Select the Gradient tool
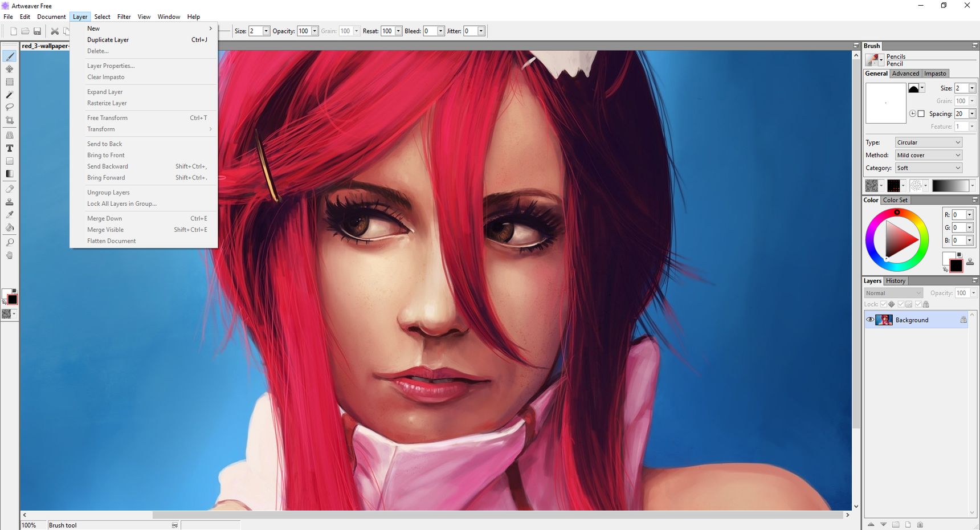The height and width of the screenshot is (530, 980). pos(10,174)
